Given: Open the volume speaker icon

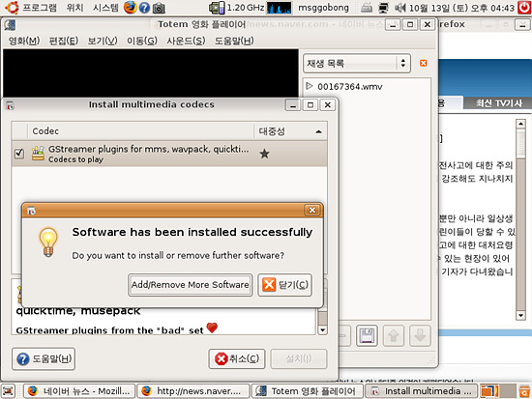Looking at the screenshot, I should point(400,8).
